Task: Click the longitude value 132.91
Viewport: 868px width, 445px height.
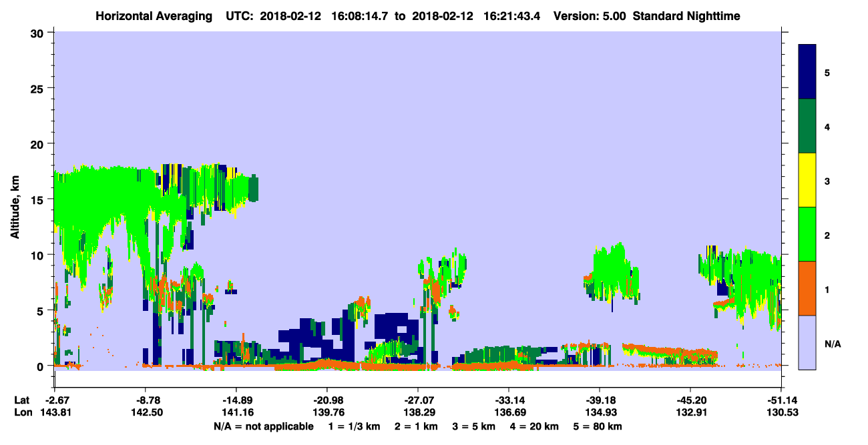Action: tap(691, 412)
